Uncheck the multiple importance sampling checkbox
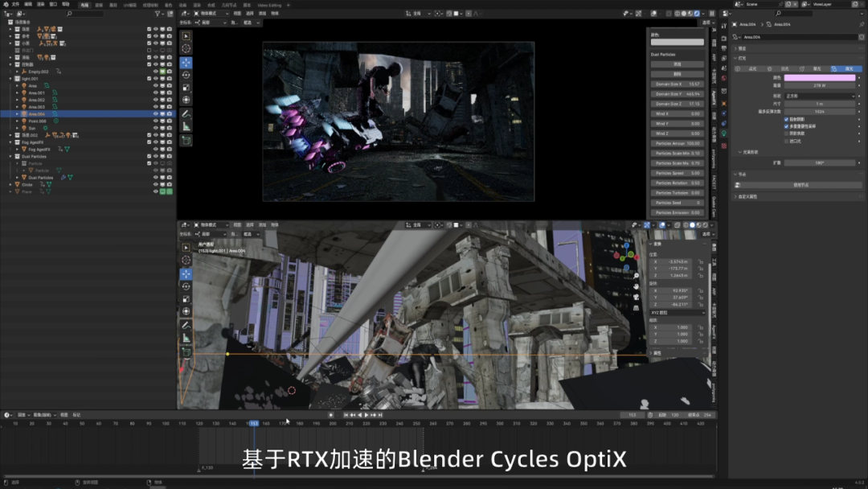Viewport: 868px width, 489px height. click(786, 126)
